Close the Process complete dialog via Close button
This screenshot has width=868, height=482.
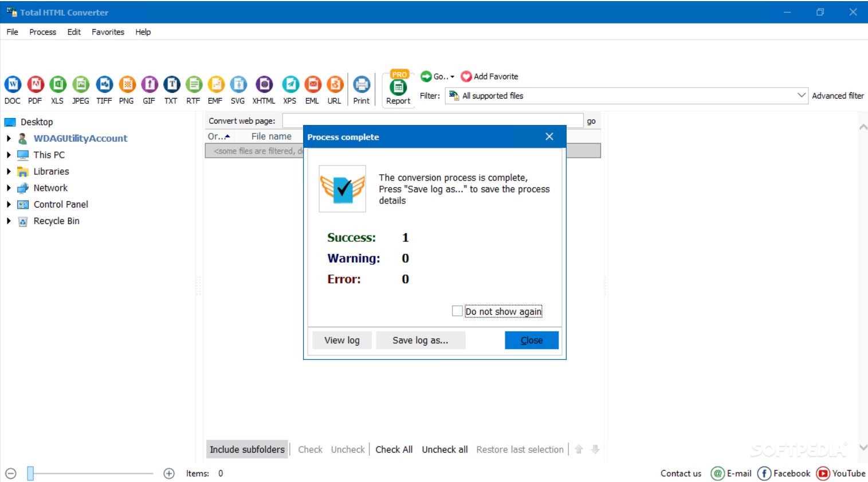click(532, 340)
